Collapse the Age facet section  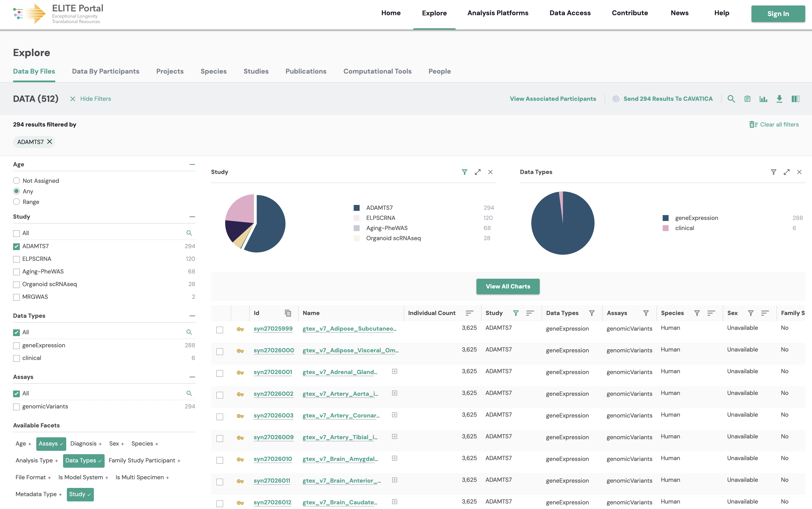point(192,165)
